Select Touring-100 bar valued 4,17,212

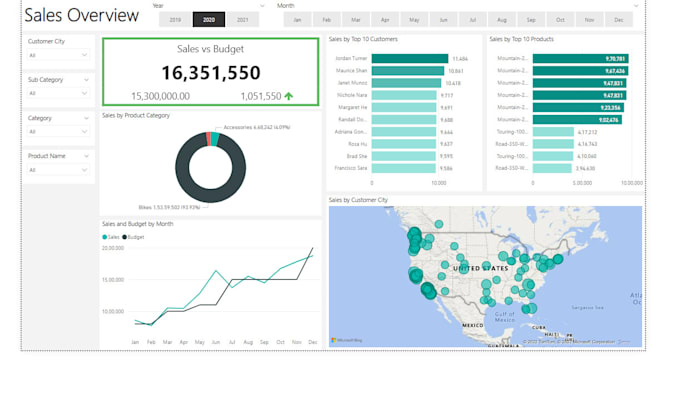coord(553,131)
